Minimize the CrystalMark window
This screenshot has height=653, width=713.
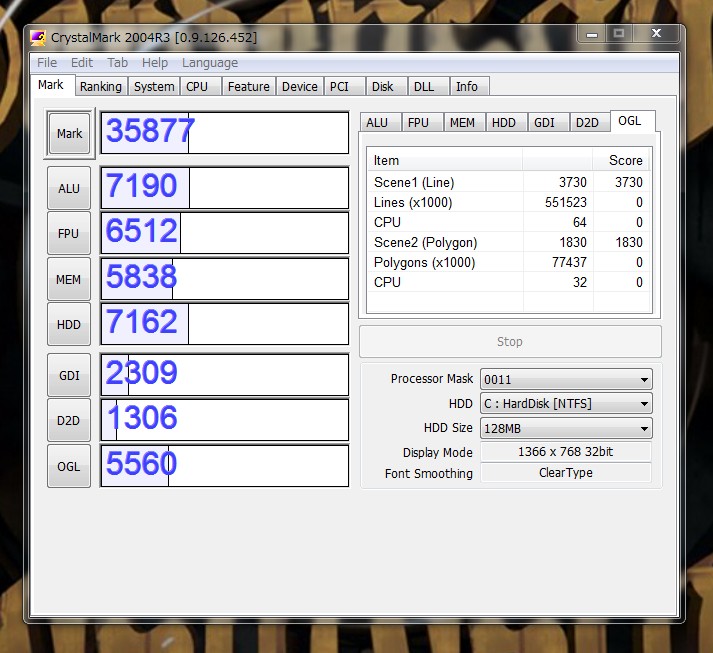tap(592, 34)
